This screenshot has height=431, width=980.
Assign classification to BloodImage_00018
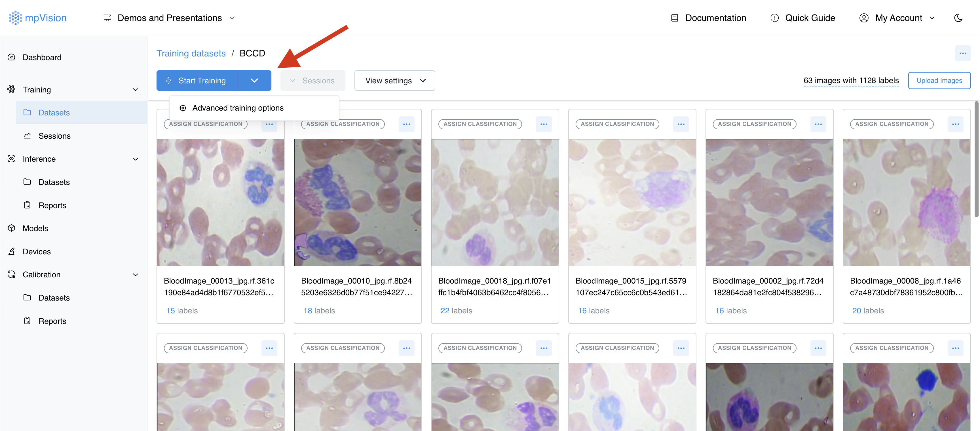click(x=480, y=124)
